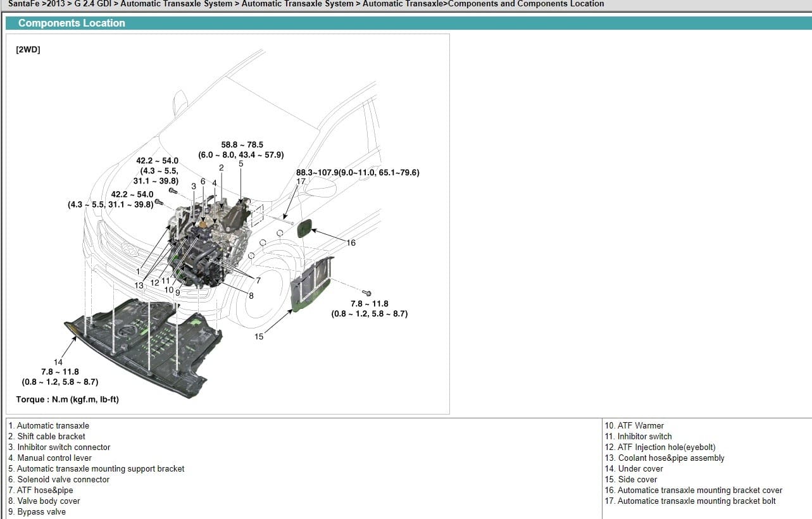This screenshot has height=519, width=812.
Task: Click legend item 4. Manual control lever
Action: pos(50,458)
